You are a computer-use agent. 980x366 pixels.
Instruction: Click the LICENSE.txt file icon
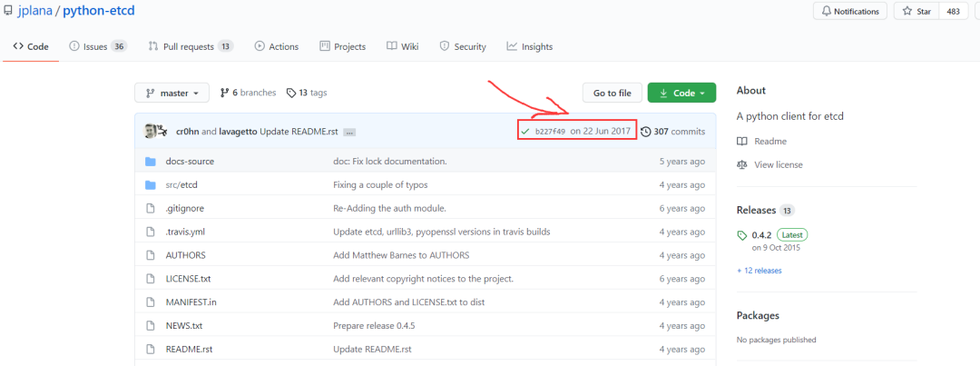coord(150,279)
